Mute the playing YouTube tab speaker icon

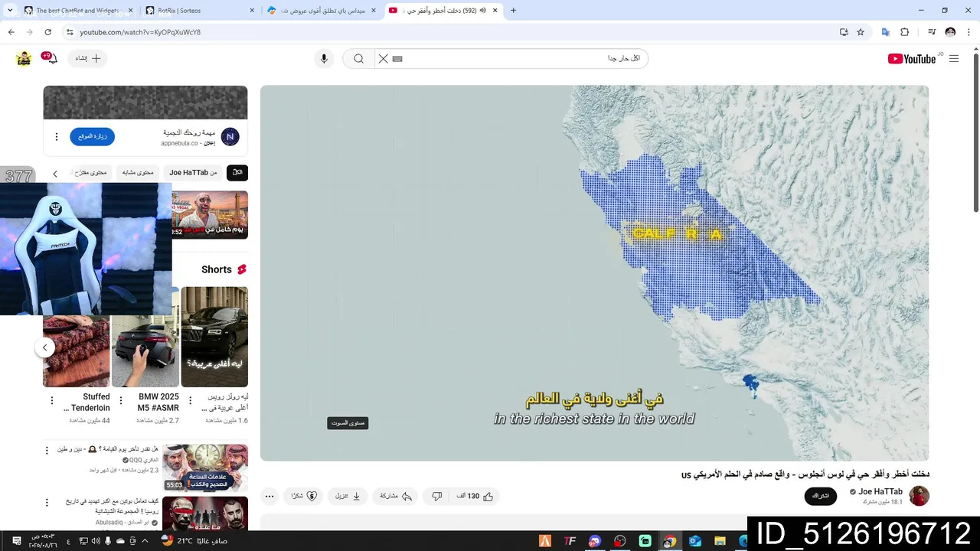pos(483,11)
